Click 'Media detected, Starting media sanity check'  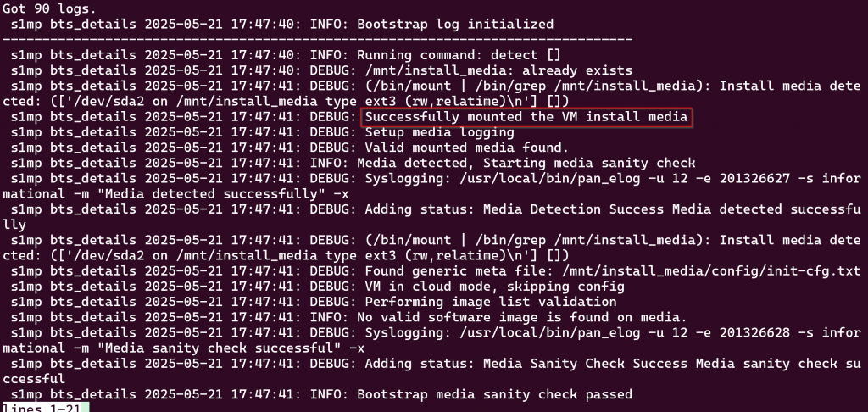[x=526, y=163]
